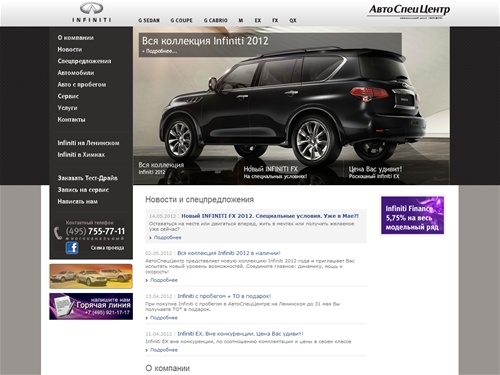500x375 pixels.
Task: Click 'Подробнее' under 02.05.2012 news
Action: coord(164,280)
